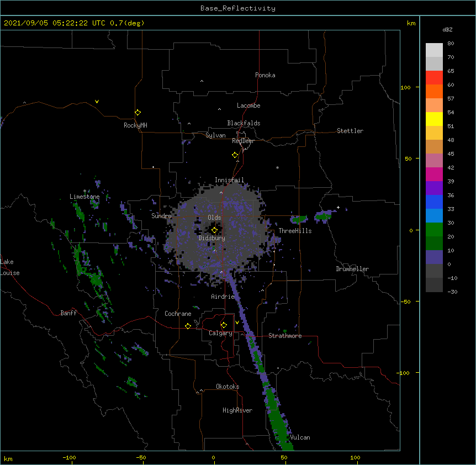Select the radar site diamond between Olds and Didsbury

[214, 230]
